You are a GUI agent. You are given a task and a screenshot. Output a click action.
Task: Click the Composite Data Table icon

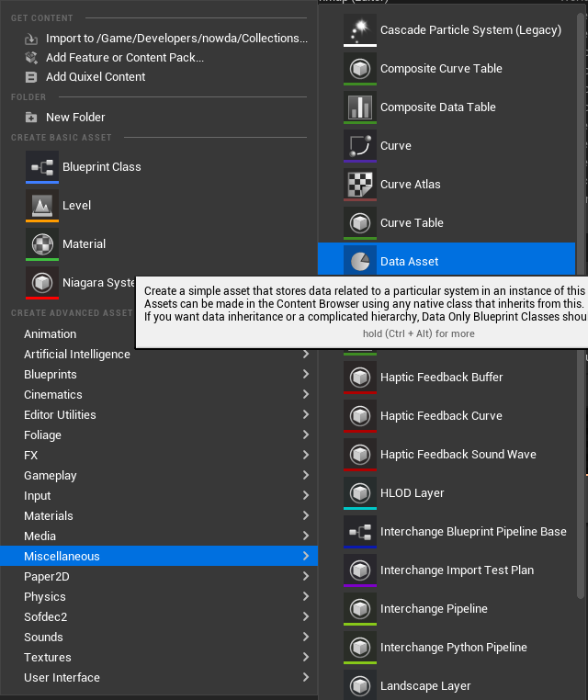(x=360, y=107)
